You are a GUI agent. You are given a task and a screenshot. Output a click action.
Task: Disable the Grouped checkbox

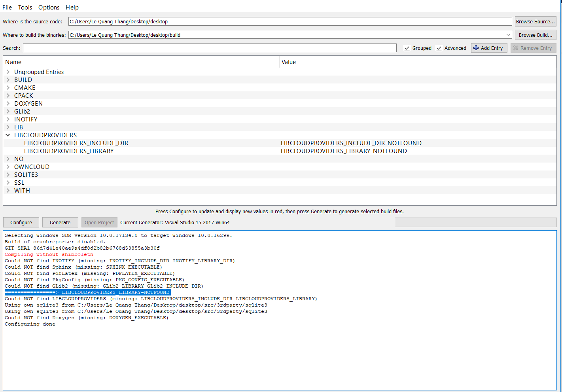[x=407, y=47]
